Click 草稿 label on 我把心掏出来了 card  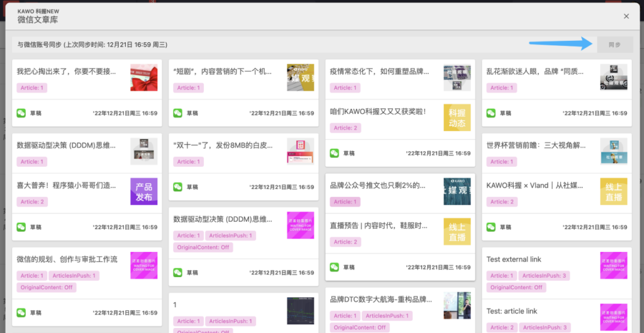(36, 113)
